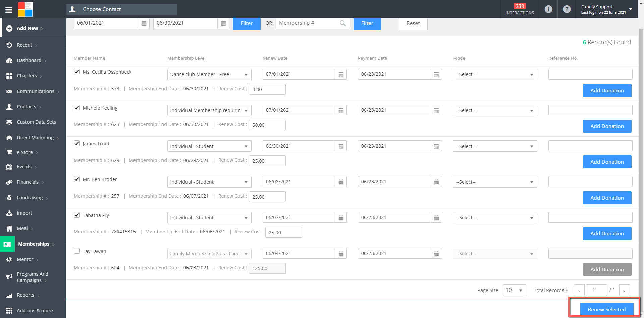Image resolution: width=644 pixels, height=318 pixels.
Task: Open payment date calendar for Tay Tawan
Action: tap(436, 254)
